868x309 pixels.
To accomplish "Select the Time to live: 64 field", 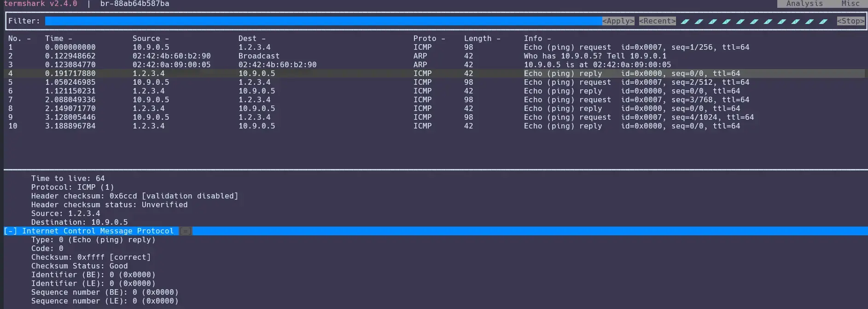I will click(68, 179).
